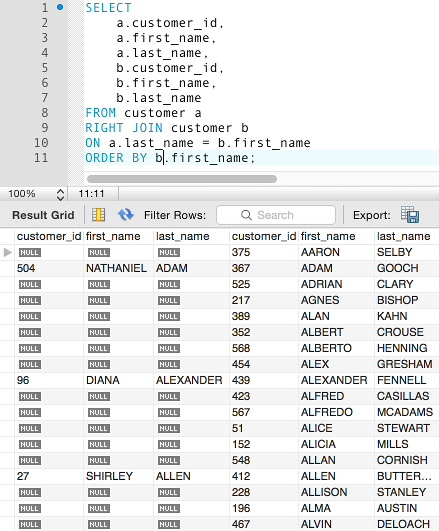
Task: Click the blue breakpoint dot on line 1
Action: coord(60,7)
